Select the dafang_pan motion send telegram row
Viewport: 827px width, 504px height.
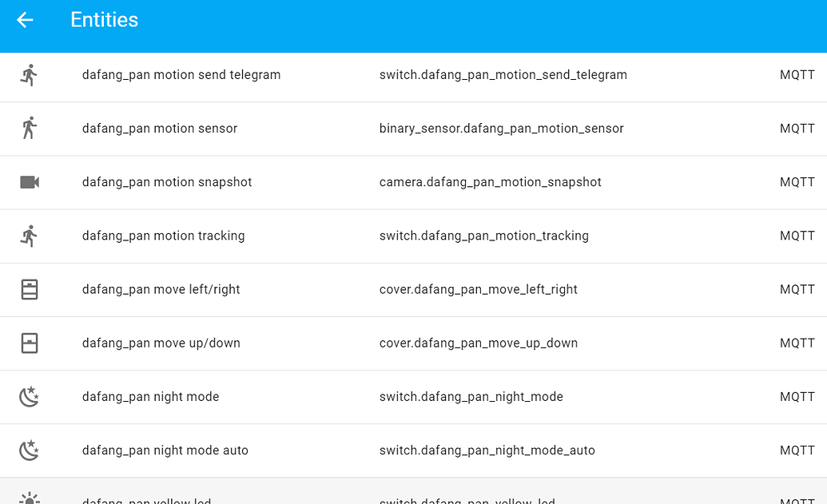[181, 74]
